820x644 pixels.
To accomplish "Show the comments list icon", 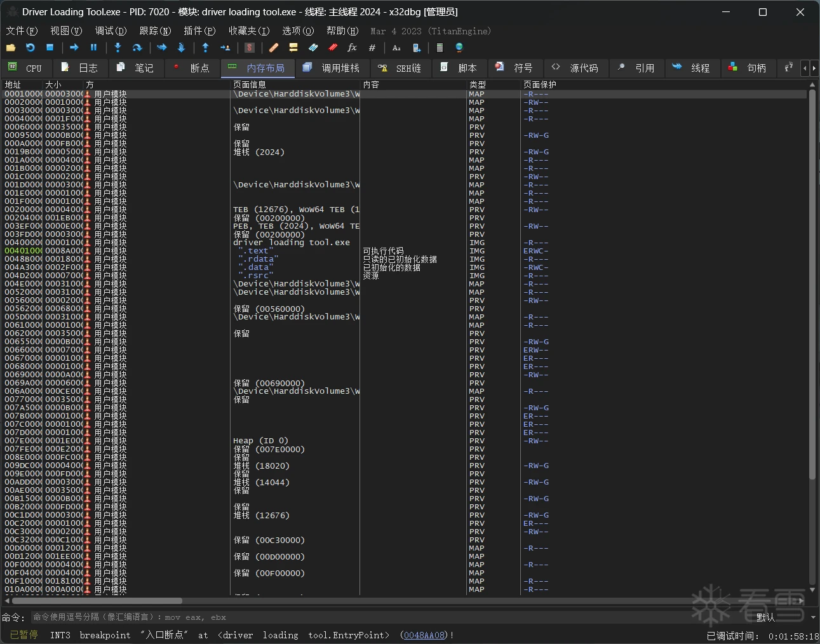I will (x=293, y=48).
